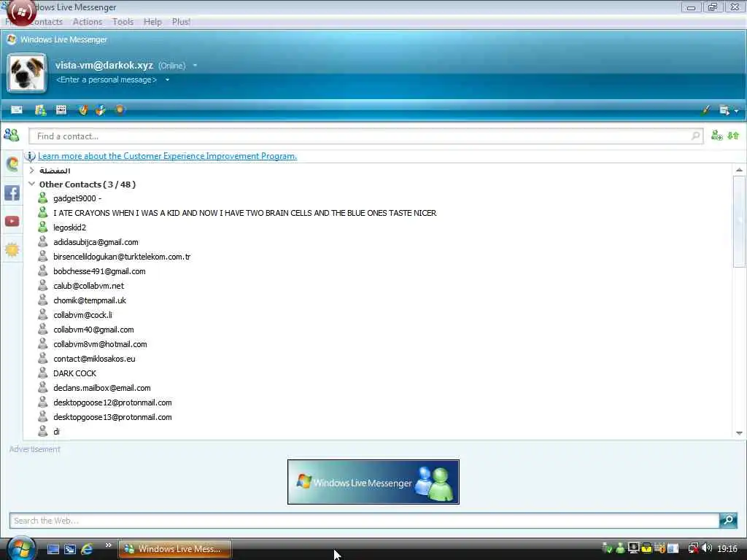Open the Tools menu
The height and width of the screenshot is (560, 747).
coord(123,22)
